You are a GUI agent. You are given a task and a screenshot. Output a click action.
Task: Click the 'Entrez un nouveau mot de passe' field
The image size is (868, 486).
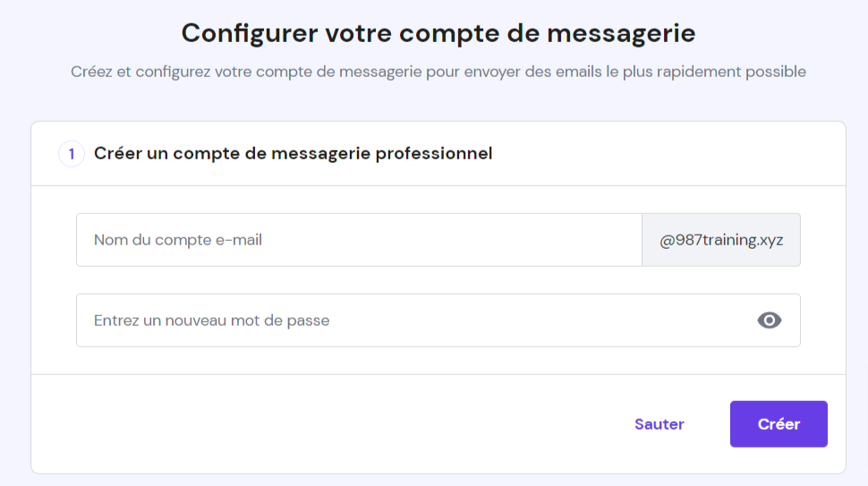[412, 320]
